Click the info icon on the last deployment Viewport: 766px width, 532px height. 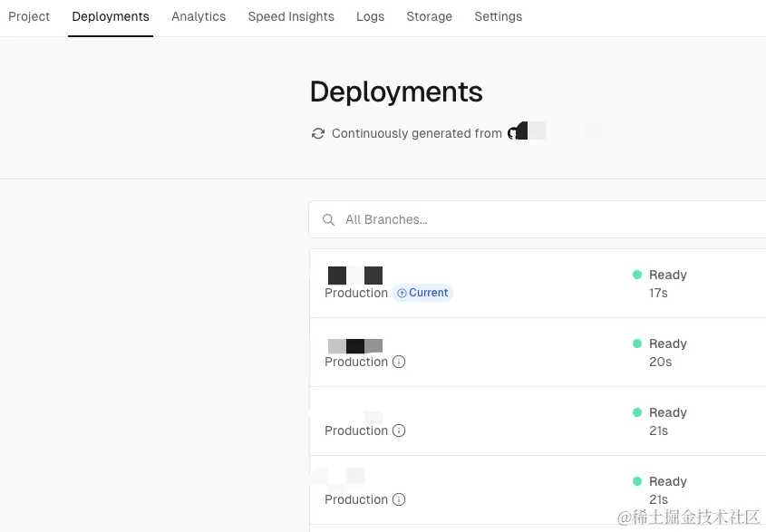click(399, 499)
